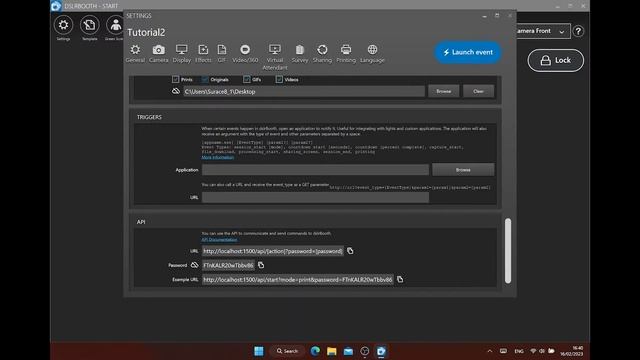Click the ENG language indicator in tray
This screenshot has width=640, height=360.
519,351
